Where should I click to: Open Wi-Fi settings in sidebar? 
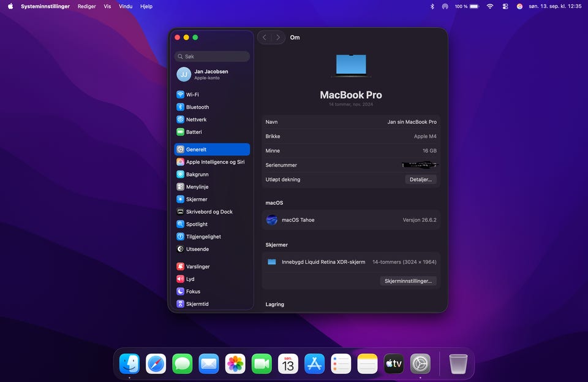(212, 94)
